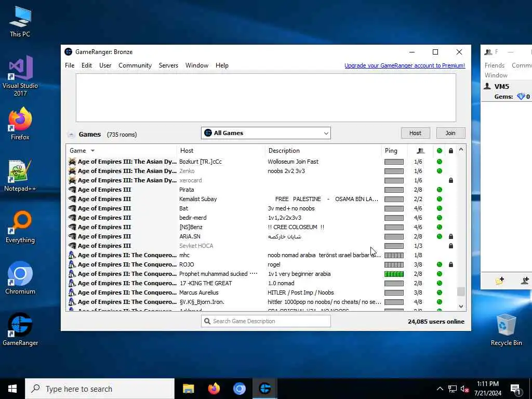The width and height of the screenshot is (532, 399).
Task: Click the Search Game Description field
Action: pos(265,321)
